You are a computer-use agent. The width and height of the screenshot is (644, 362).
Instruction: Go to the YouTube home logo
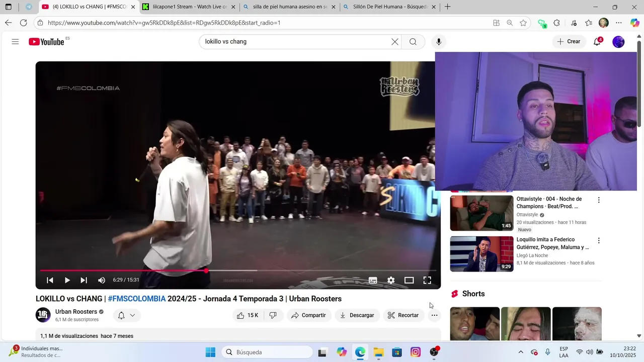[x=46, y=42]
